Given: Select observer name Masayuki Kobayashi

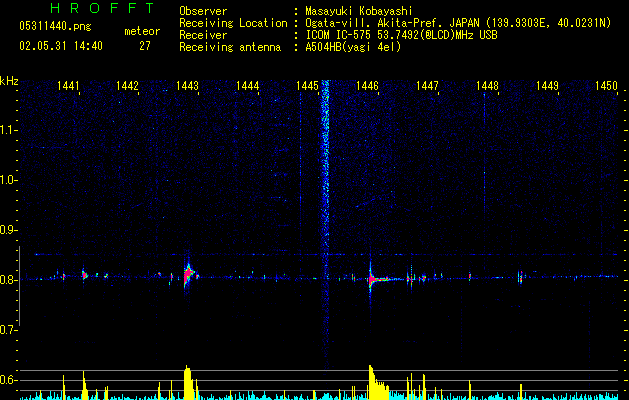Looking at the screenshot, I should click(x=359, y=11).
